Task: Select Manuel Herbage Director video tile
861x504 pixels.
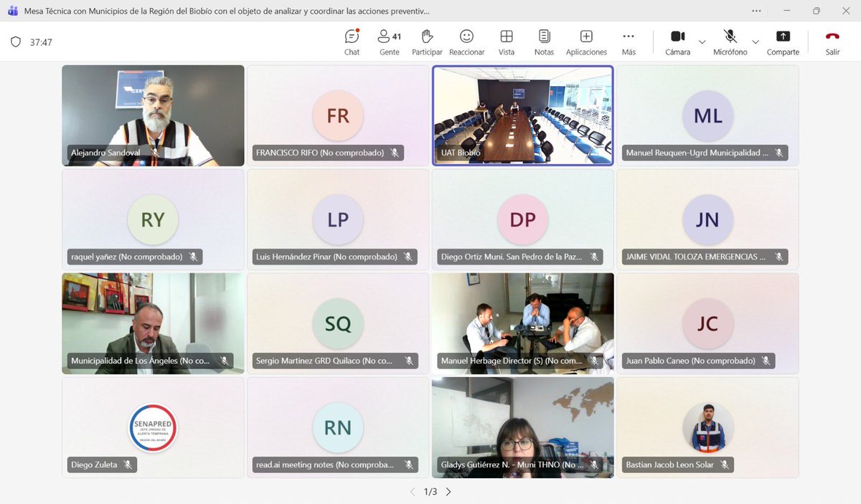Action: pyautogui.click(x=522, y=323)
